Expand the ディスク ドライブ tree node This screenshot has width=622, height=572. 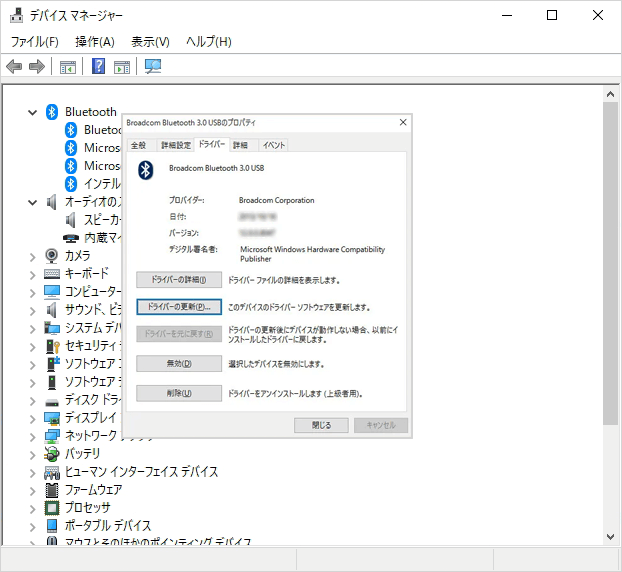(33, 401)
